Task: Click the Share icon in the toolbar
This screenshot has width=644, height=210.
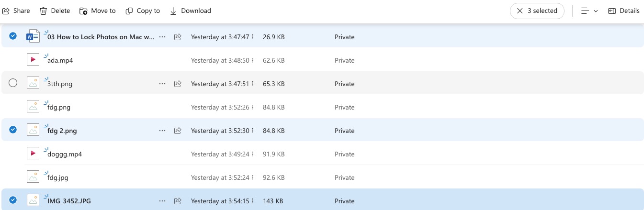Action: point(6,11)
